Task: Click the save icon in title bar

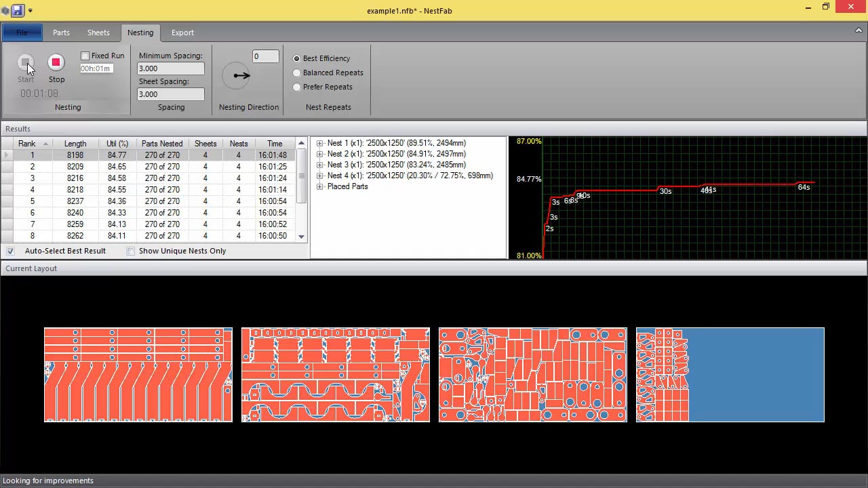Action: (x=18, y=10)
